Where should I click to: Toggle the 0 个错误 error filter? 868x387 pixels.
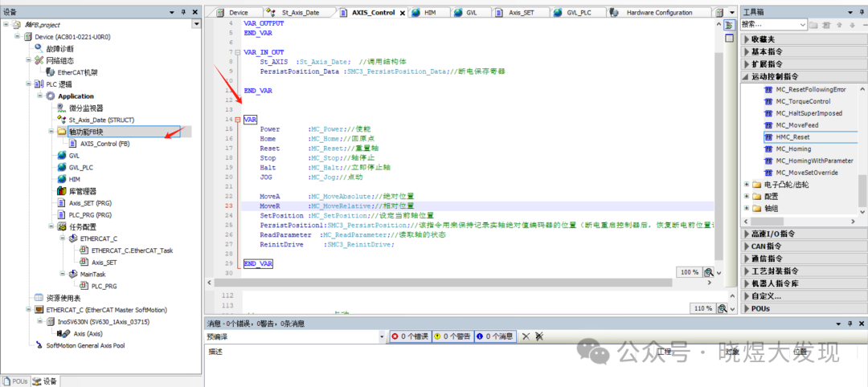click(x=411, y=336)
